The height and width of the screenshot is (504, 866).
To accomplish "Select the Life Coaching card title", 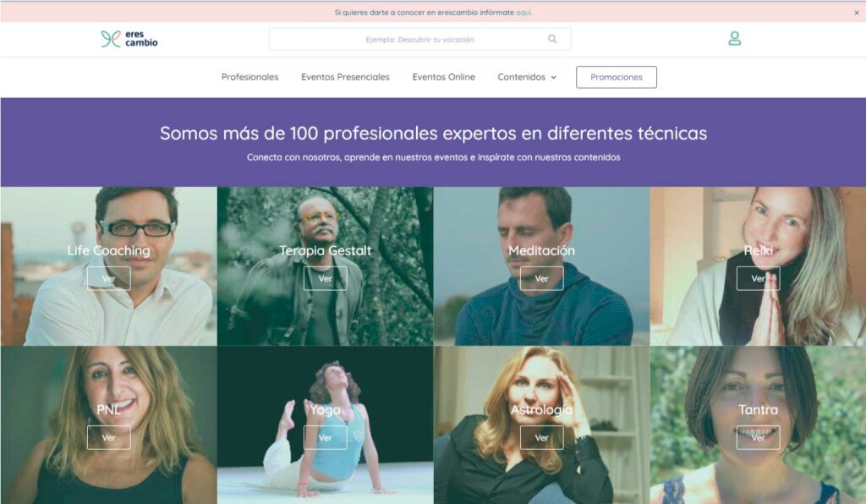I will pyautogui.click(x=109, y=250).
